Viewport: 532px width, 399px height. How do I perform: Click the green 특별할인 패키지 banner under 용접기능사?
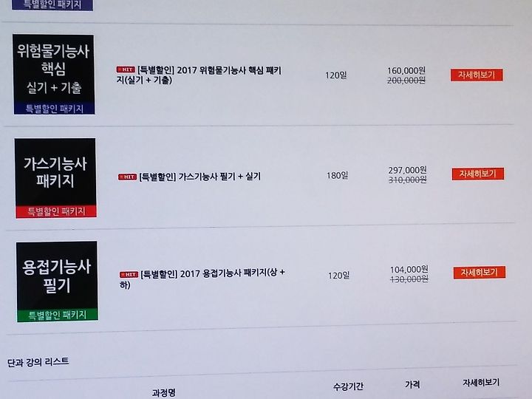pos(58,316)
